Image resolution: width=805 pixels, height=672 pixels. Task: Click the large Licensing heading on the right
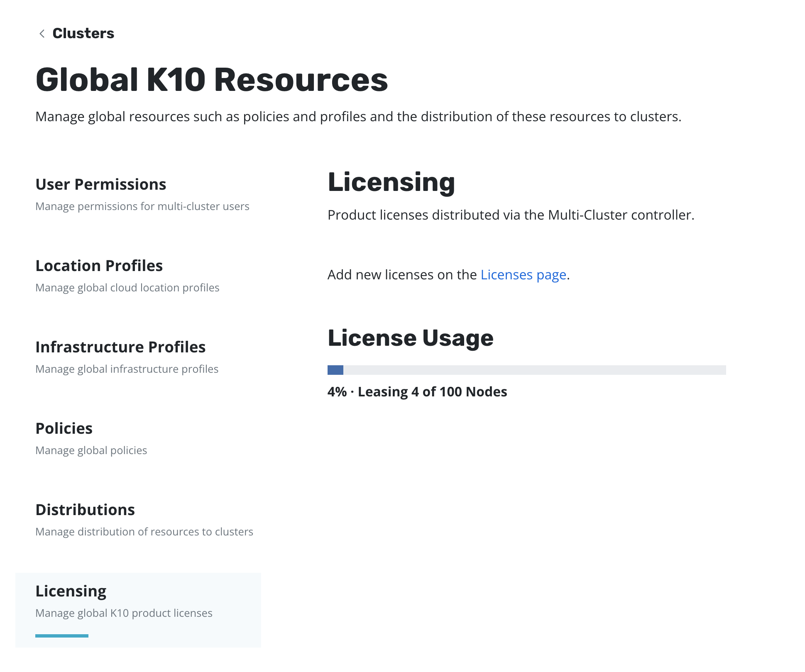(x=391, y=182)
